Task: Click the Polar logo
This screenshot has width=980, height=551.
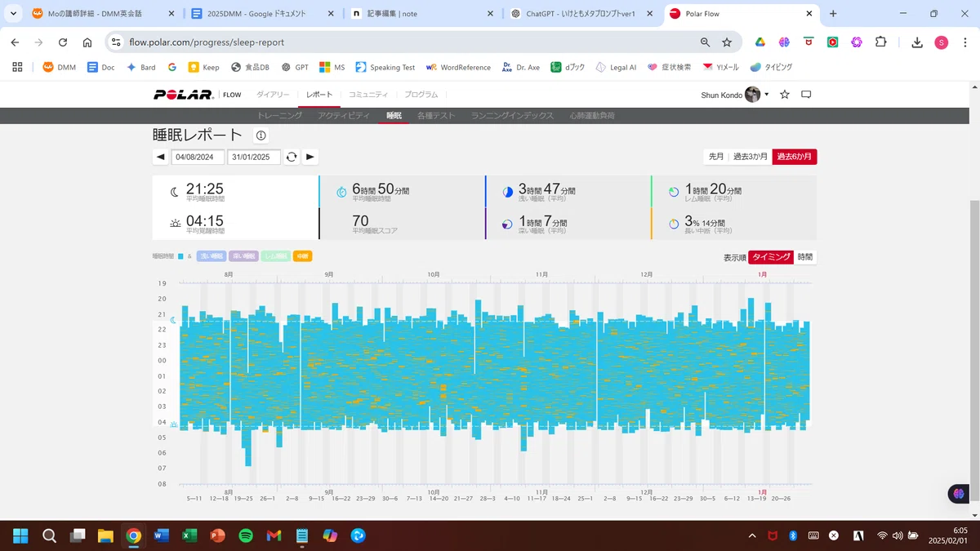Action: coord(184,95)
